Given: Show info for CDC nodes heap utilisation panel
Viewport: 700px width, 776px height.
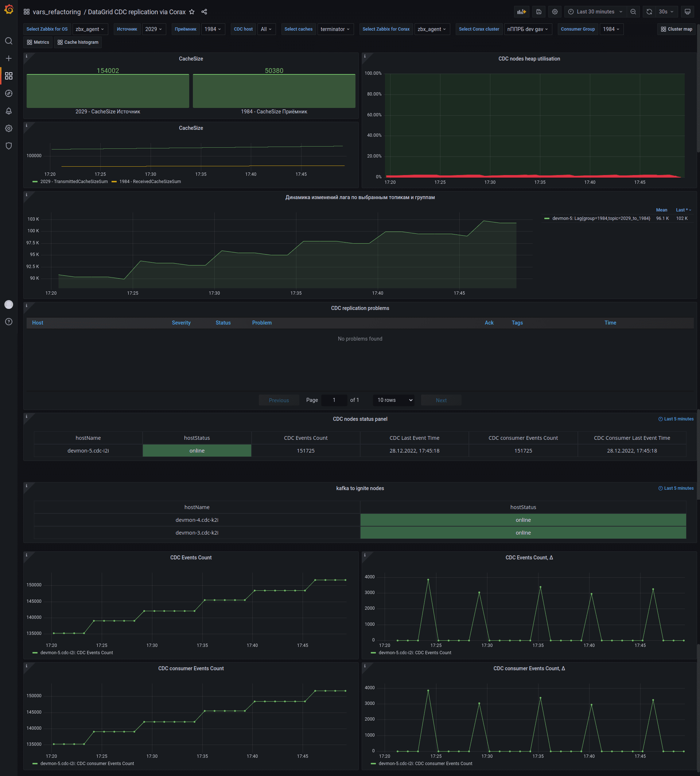Looking at the screenshot, I should point(365,56).
